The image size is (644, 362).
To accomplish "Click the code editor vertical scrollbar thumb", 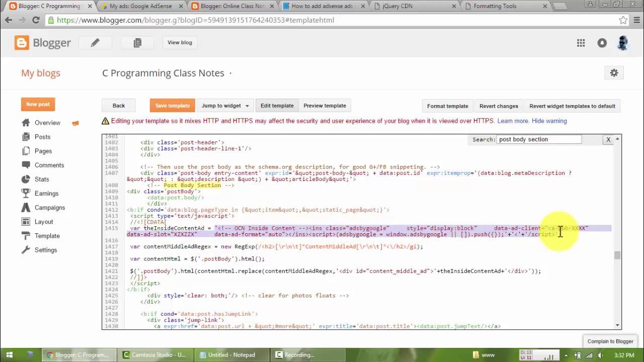I will [617, 255].
